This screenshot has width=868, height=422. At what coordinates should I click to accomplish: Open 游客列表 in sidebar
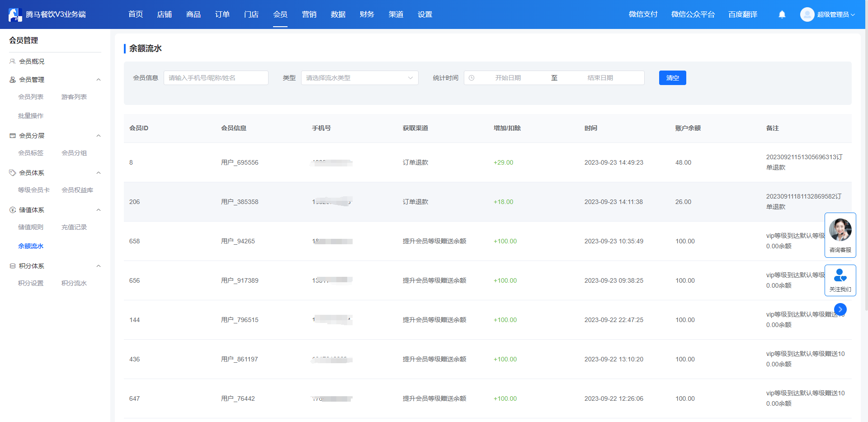pos(74,97)
